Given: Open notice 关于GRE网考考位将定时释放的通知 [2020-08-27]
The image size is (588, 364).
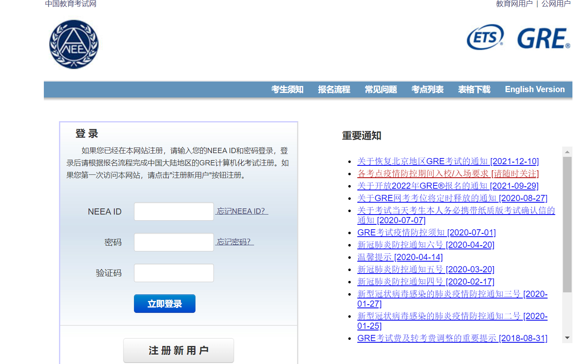Looking at the screenshot, I should 452,198.
